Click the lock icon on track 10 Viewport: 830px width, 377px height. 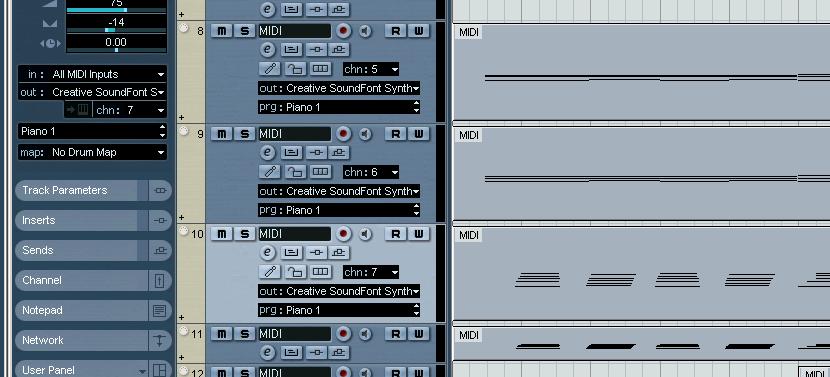[x=295, y=272]
